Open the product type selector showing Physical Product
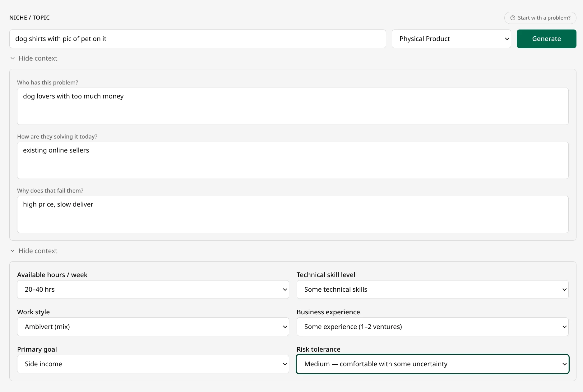Image resolution: width=583 pixels, height=392 pixels. click(x=451, y=39)
